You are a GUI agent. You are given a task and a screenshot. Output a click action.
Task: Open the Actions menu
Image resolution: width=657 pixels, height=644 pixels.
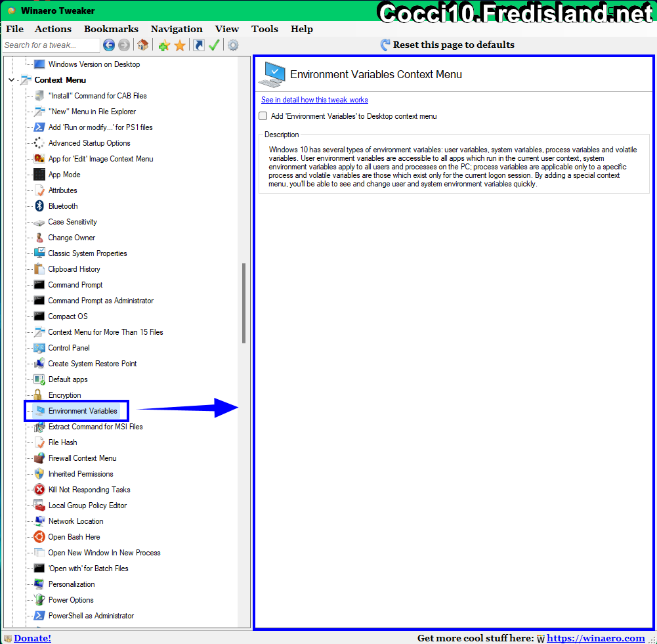pyautogui.click(x=53, y=29)
